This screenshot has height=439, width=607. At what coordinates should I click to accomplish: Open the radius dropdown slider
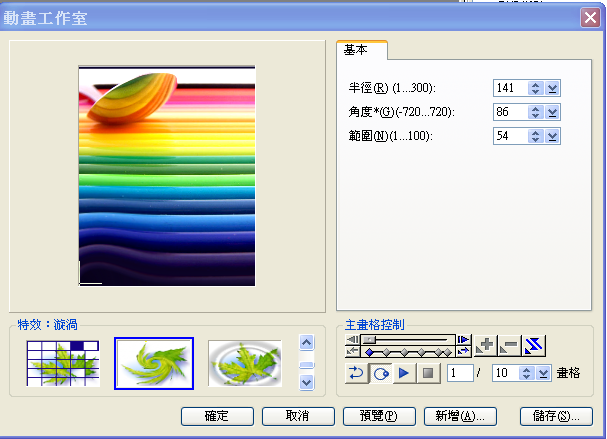coord(552,88)
